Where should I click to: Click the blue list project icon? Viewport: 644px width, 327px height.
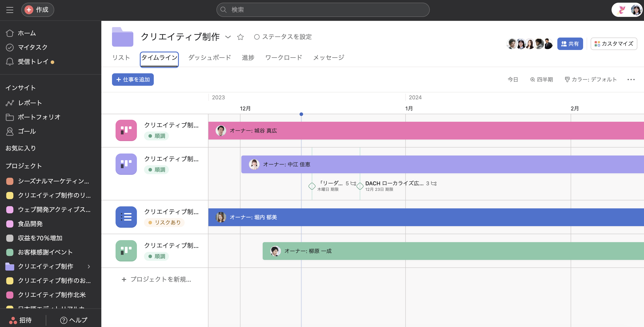coord(126,217)
